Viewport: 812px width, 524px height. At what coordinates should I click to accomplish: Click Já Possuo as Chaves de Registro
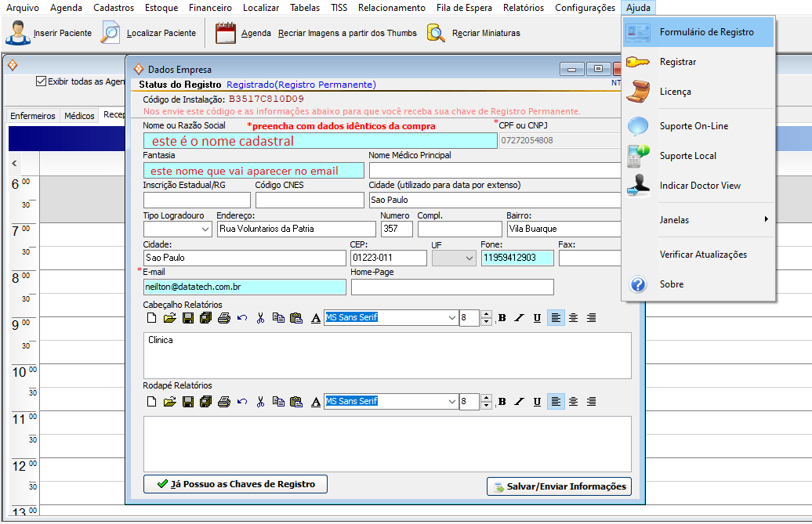235,484
